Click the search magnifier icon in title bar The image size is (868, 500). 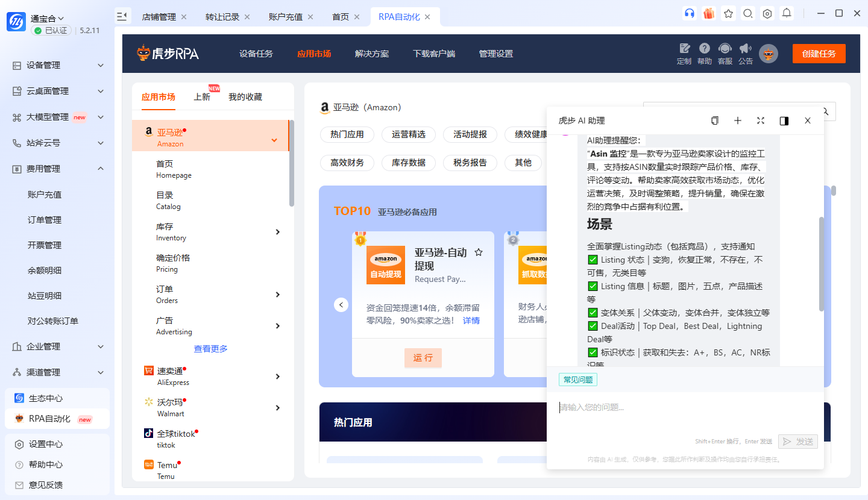747,13
